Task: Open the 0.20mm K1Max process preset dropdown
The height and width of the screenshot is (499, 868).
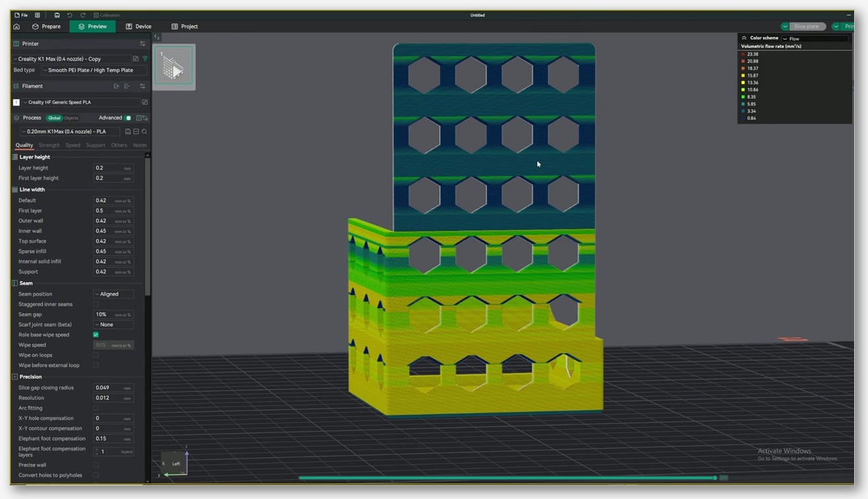Action: point(71,131)
